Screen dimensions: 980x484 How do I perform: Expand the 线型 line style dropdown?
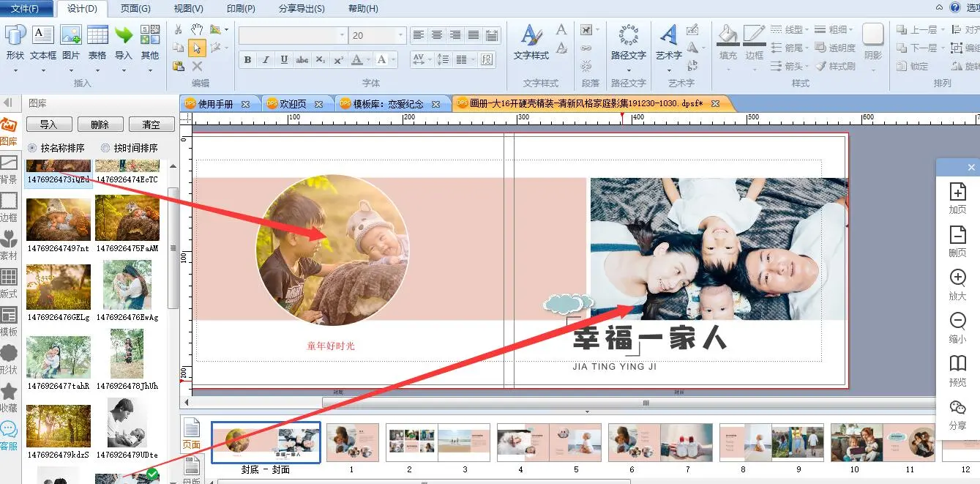click(807, 30)
